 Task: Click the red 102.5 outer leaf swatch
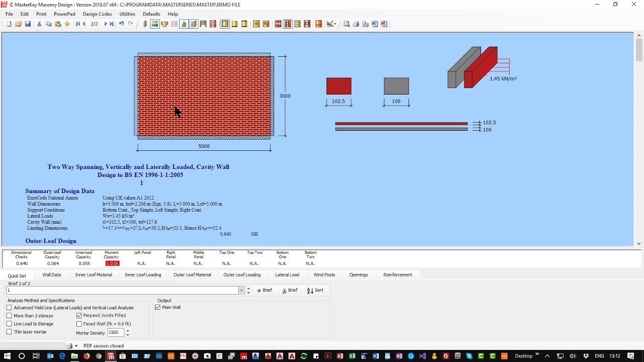(339, 86)
